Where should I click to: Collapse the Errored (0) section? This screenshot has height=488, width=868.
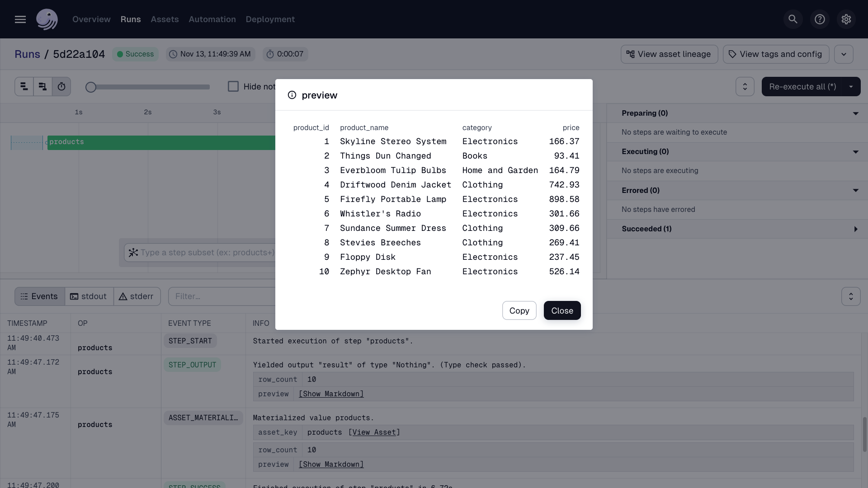click(855, 191)
